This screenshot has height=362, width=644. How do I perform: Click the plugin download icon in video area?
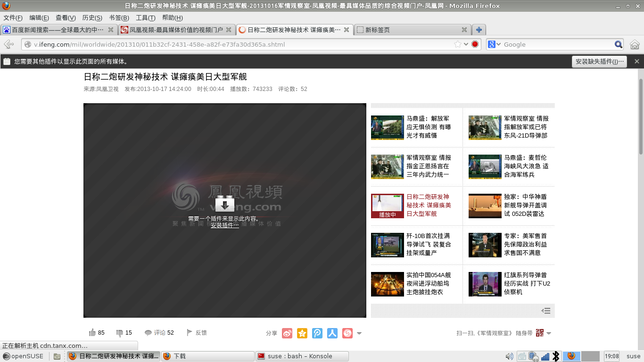pos(225,204)
